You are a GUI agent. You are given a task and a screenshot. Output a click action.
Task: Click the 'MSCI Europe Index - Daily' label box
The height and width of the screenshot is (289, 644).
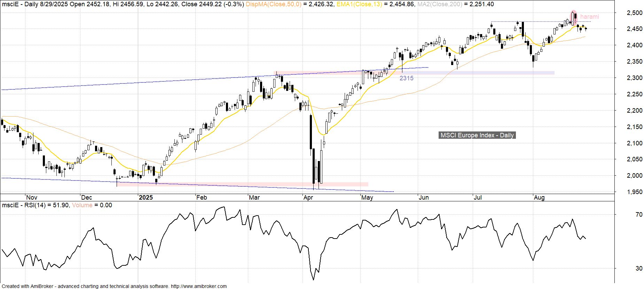477,135
